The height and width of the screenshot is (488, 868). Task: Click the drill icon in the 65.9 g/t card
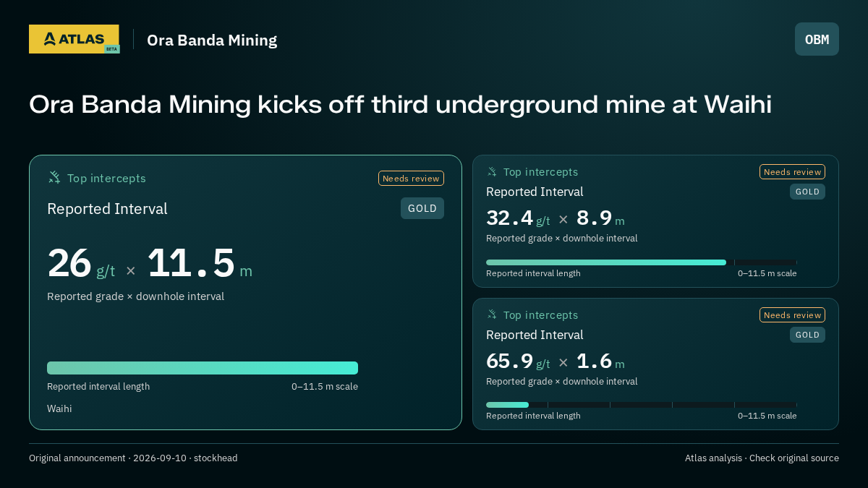click(x=492, y=314)
